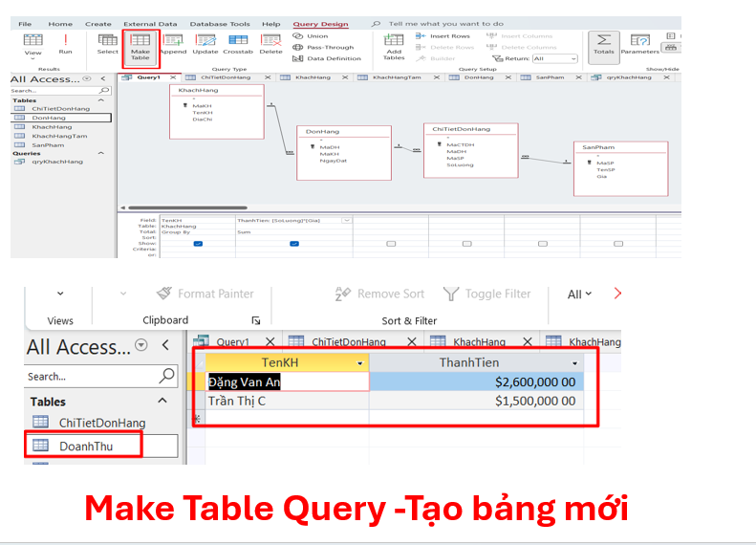Click DiaChi field in KhachHang box
756x545 pixels.
pos(202,120)
